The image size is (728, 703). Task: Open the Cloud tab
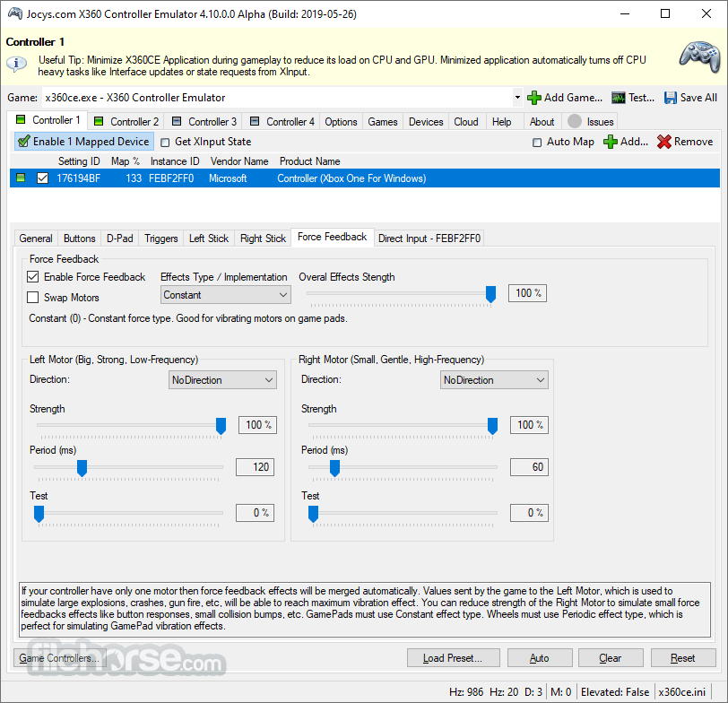point(466,122)
